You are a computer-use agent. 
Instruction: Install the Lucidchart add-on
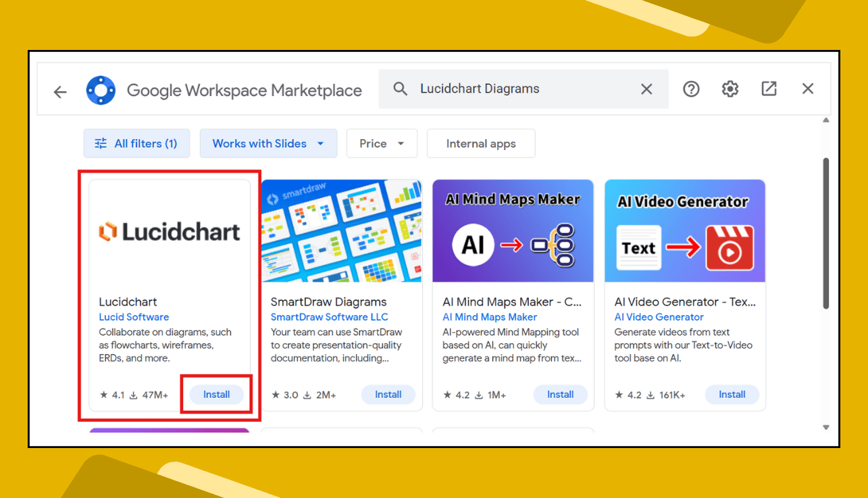[216, 395]
